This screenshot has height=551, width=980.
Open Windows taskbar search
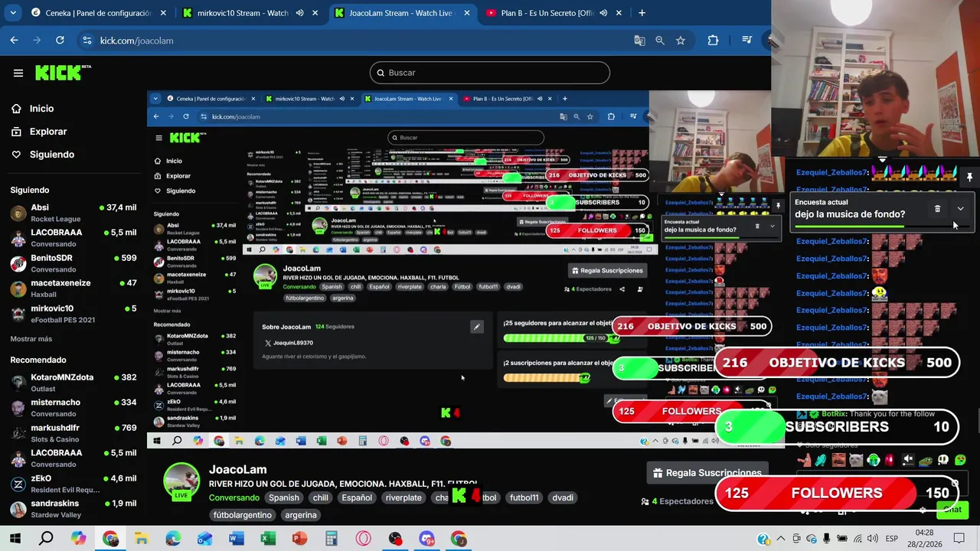coord(46,539)
